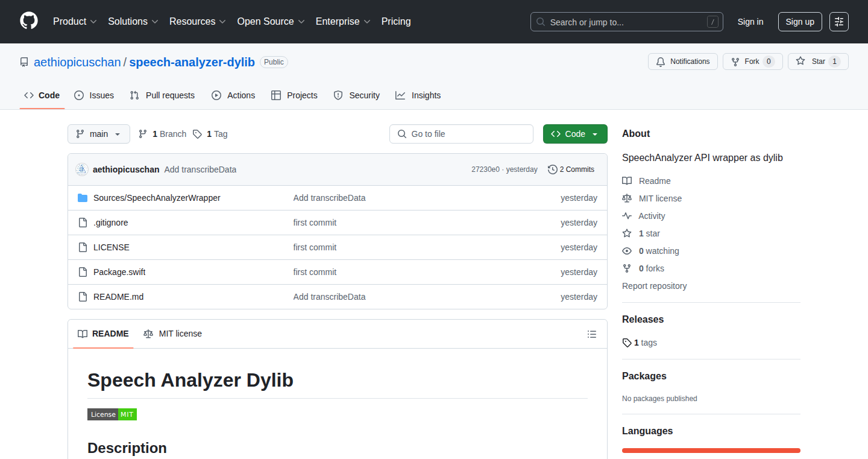The image size is (868, 459).
Task: Expand the Resources menu
Action: 198,22
